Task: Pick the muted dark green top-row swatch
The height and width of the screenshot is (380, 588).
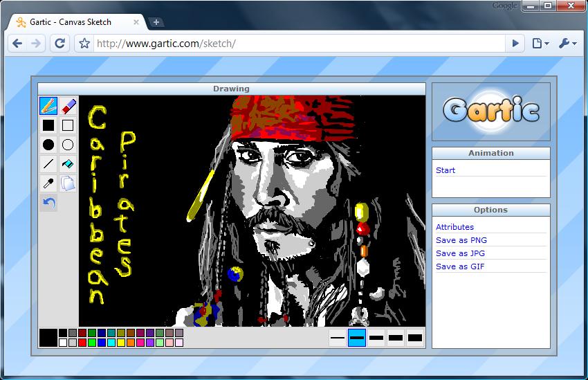Action: 160,333
